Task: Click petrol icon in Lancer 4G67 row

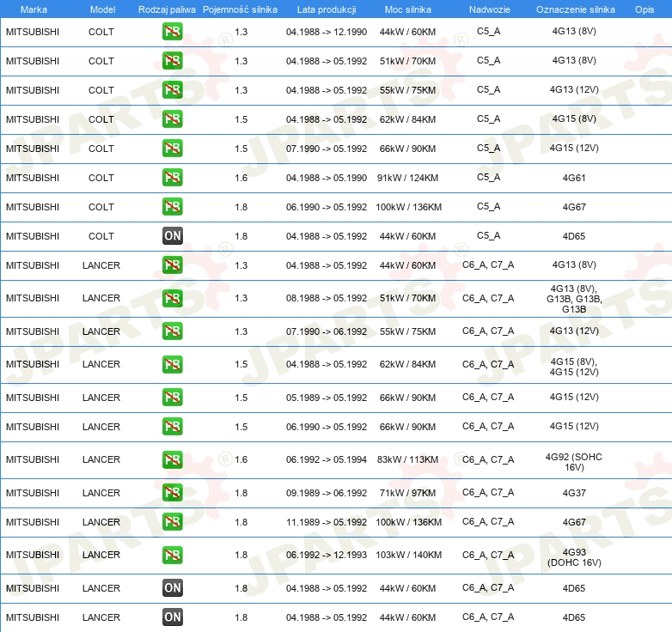Action: [173, 522]
